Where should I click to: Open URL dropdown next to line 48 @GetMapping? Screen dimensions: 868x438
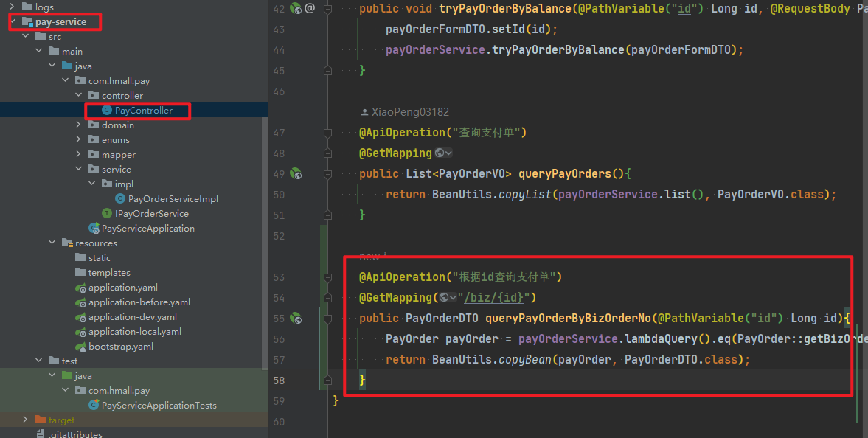point(444,153)
